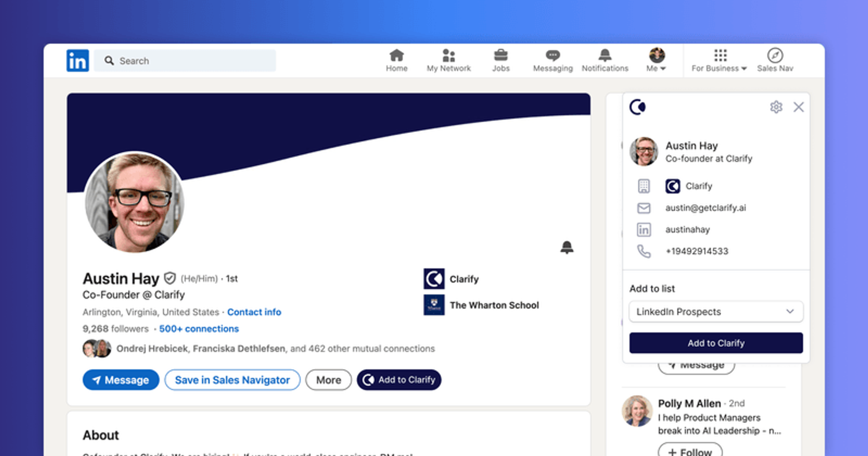Click the Clarify logo in the extension panel

638,107
